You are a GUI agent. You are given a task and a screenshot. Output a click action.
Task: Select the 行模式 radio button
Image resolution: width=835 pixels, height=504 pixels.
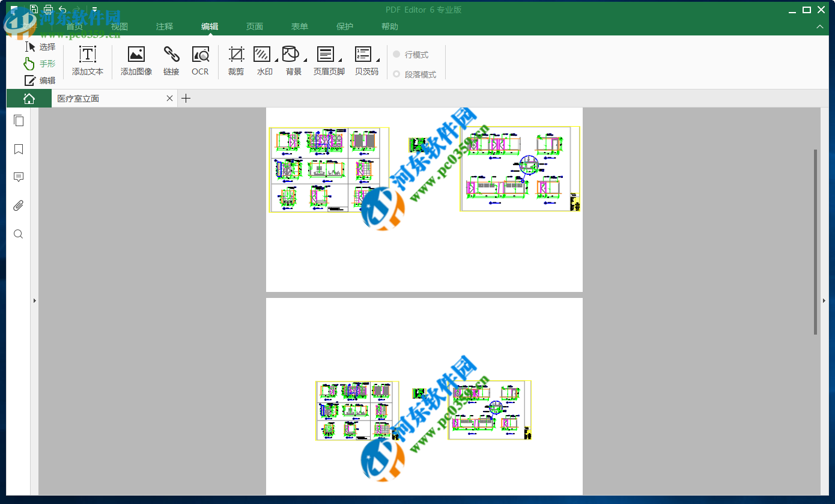[x=396, y=54]
